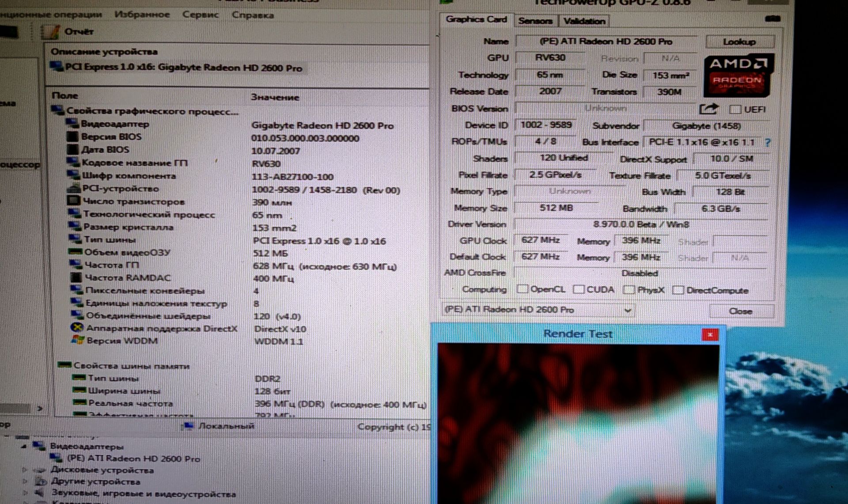Toggle the UEFI checkbox in GPU-Z
Screen dimensions: 848x504
(x=735, y=109)
